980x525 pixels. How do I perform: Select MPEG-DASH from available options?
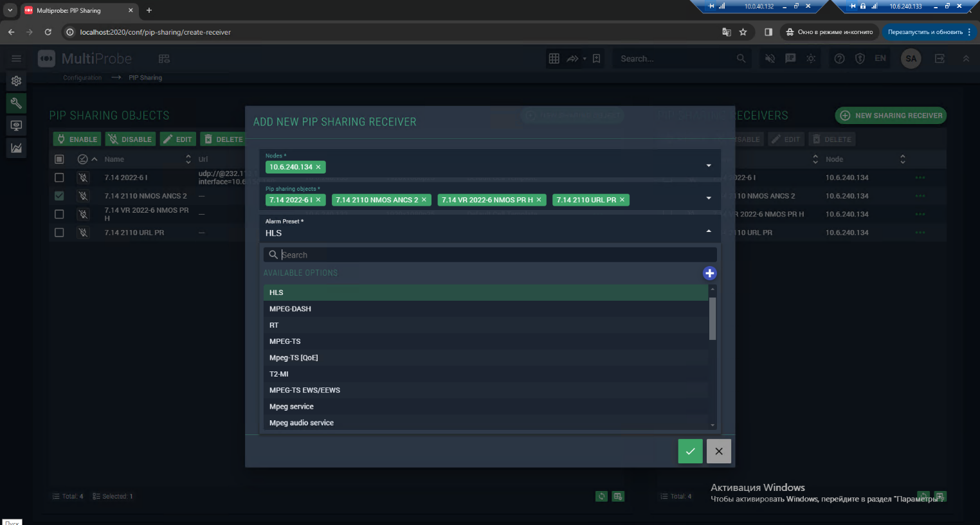(x=290, y=309)
